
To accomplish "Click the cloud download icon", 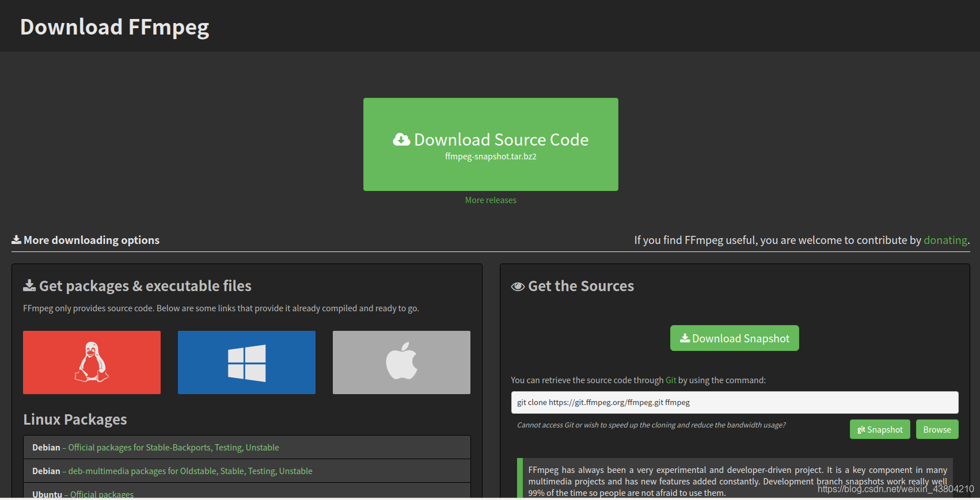I will pos(401,139).
